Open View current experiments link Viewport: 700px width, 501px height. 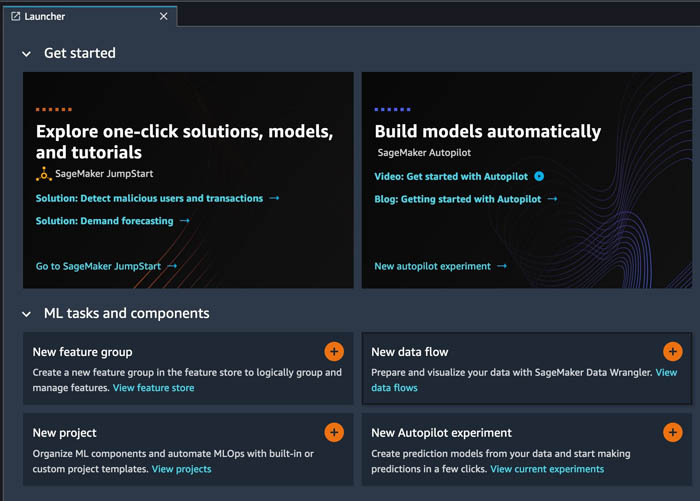[547, 469]
